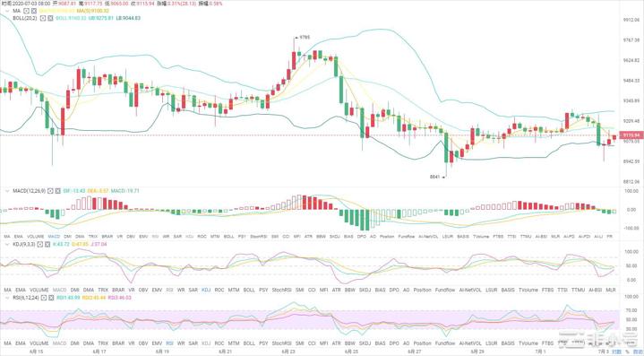Open KDJ(9,3,3) settings icon
Image resolution: width=644 pixels, height=356 pixels.
click(39, 244)
